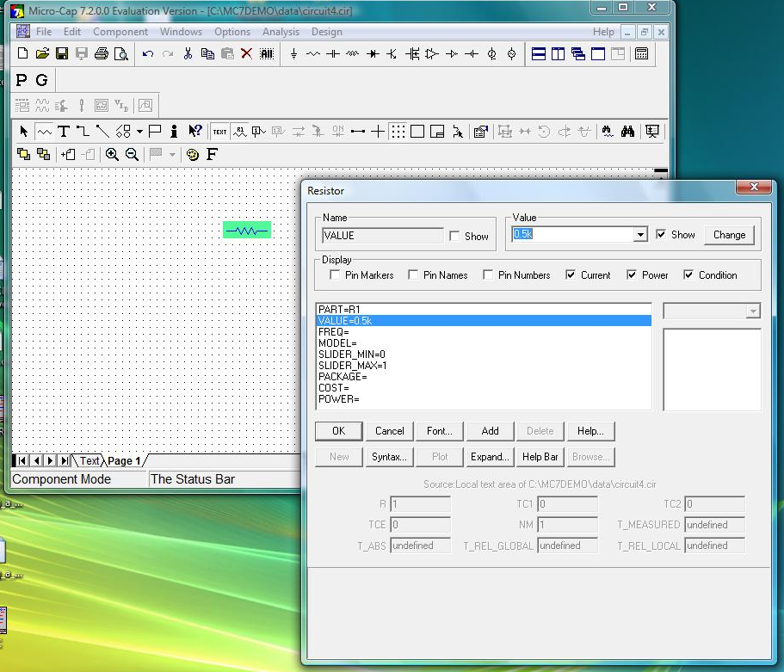
Task: Open the Analysis menu
Action: point(281,32)
